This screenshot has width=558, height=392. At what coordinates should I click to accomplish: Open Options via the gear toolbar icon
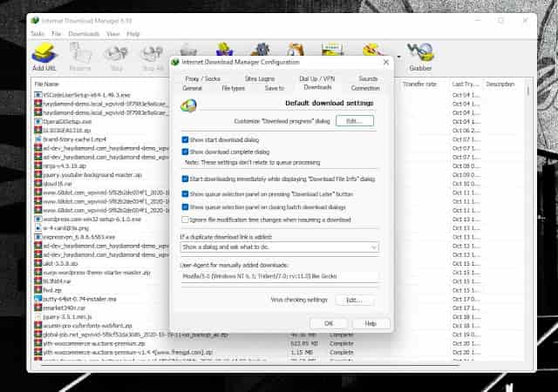[x=261, y=49]
